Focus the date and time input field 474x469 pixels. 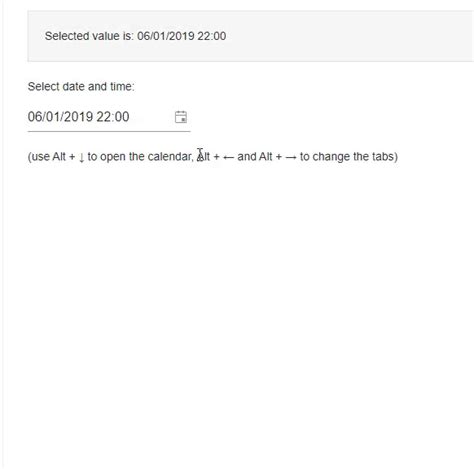[x=109, y=117]
